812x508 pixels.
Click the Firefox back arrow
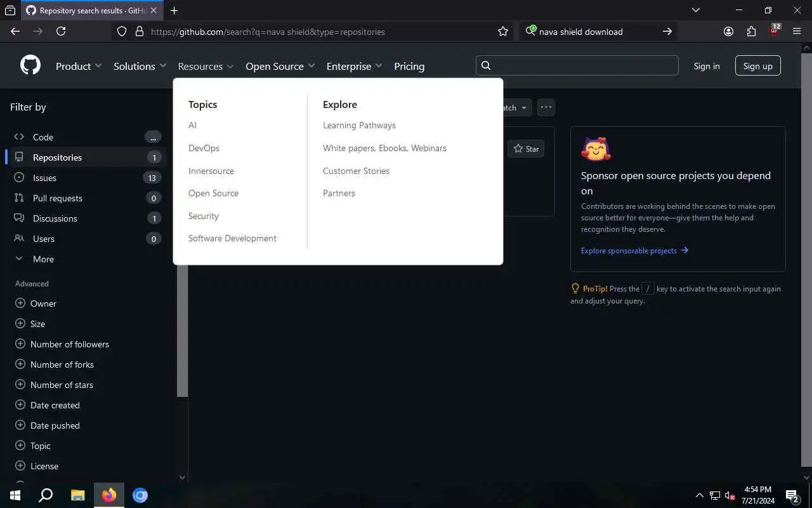coord(15,31)
